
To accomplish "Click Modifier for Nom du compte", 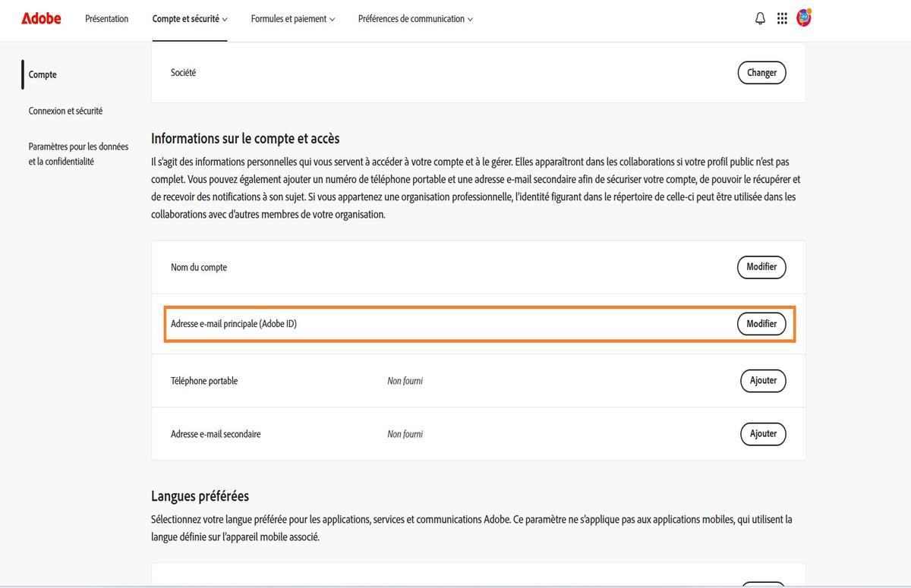I will coord(761,267).
